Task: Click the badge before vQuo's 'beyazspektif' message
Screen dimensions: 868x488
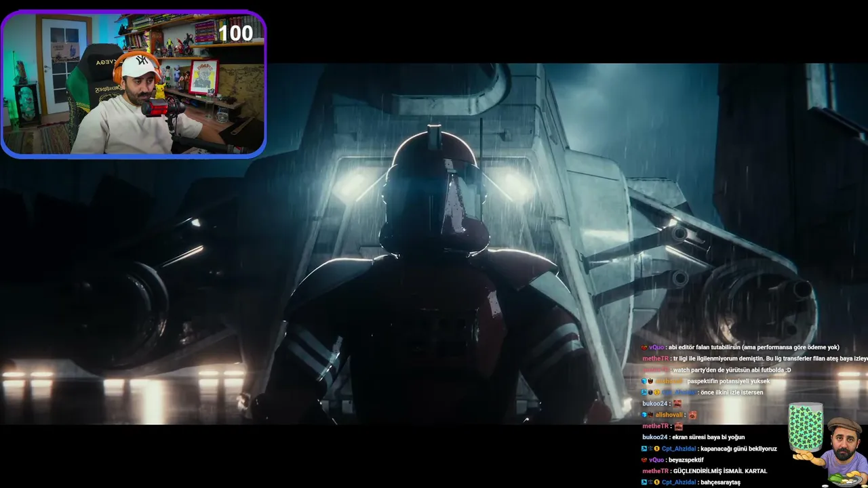Action: coord(644,460)
